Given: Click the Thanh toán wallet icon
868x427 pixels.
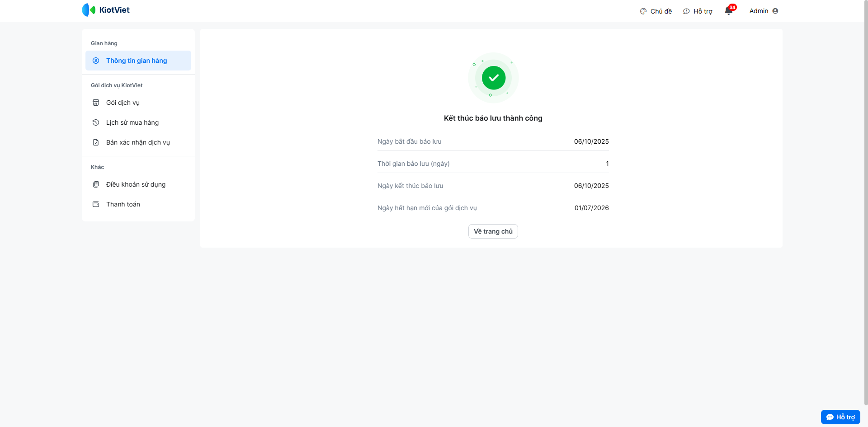Looking at the screenshot, I should coord(96,204).
